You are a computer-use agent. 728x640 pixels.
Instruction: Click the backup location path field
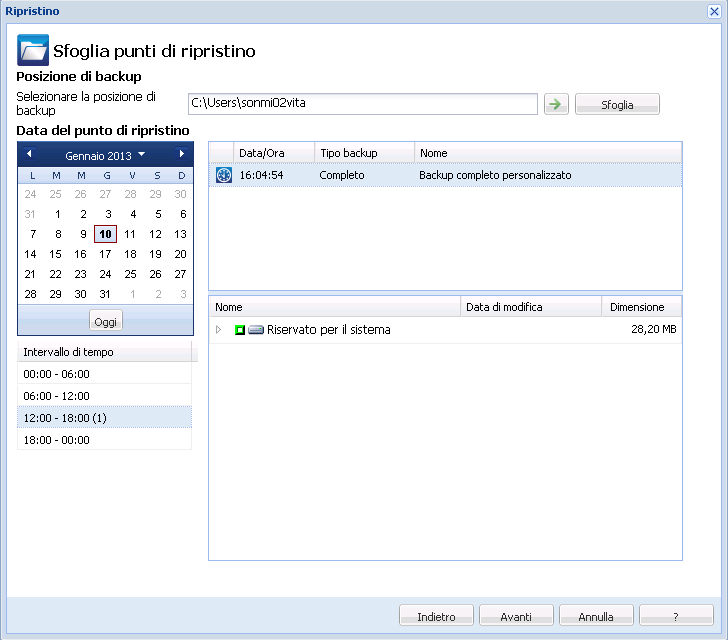click(363, 104)
